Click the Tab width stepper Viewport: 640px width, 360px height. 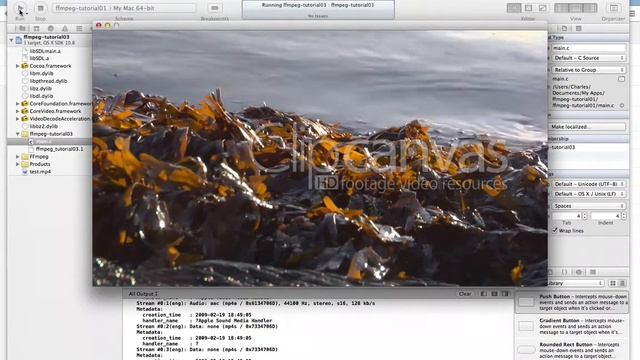[x=584, y=216]
